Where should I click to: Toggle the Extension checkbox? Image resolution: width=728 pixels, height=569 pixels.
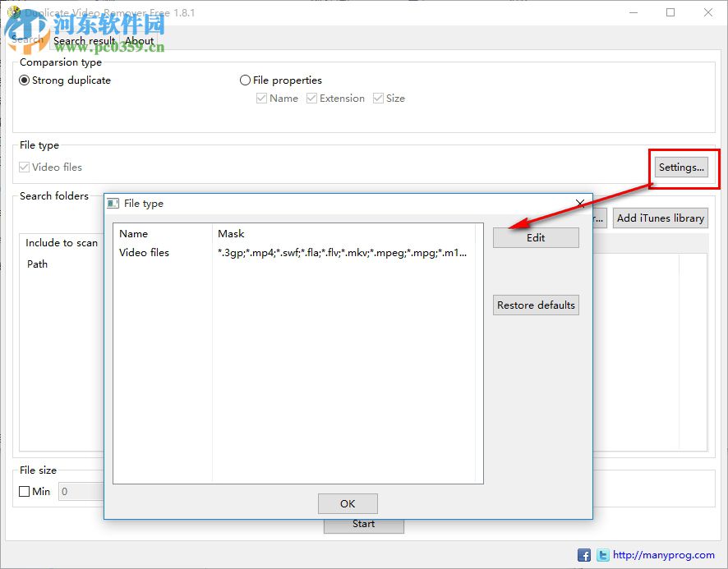pyautogui.click(x=311, y=98)
